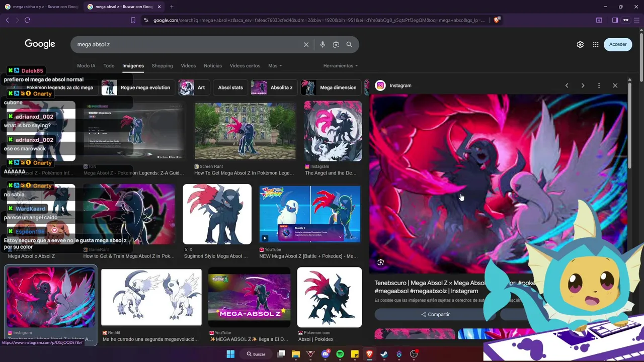Open the Screen Rant 'How To Get Mega Absol Z' image
The width and height of the screenshot is (644, 362).
[x=245, y=132]
